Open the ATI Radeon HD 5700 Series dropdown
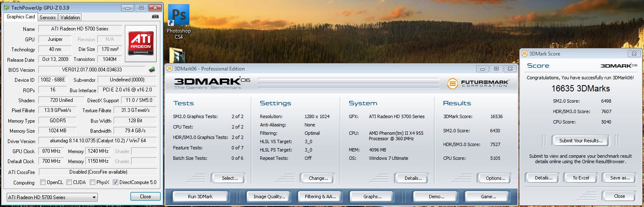 52,197
